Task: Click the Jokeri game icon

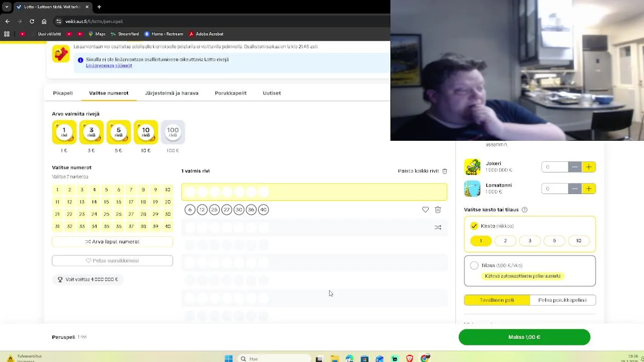Action: (x=472, y=166)
